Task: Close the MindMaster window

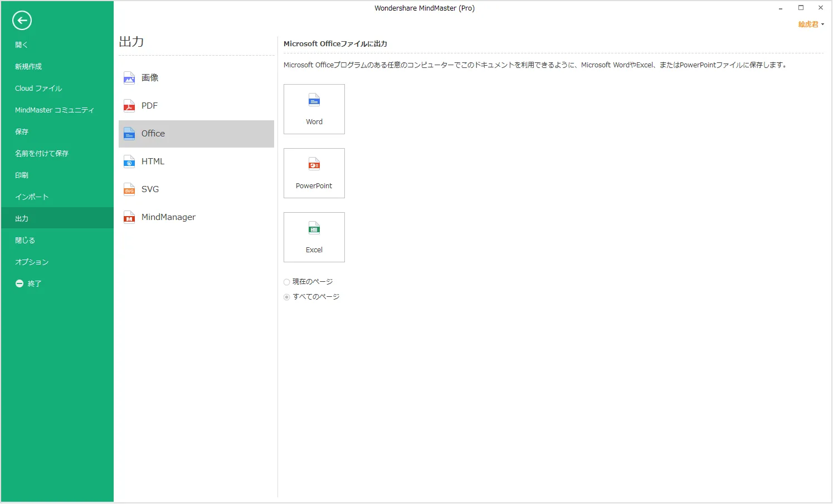Action: 821,8
